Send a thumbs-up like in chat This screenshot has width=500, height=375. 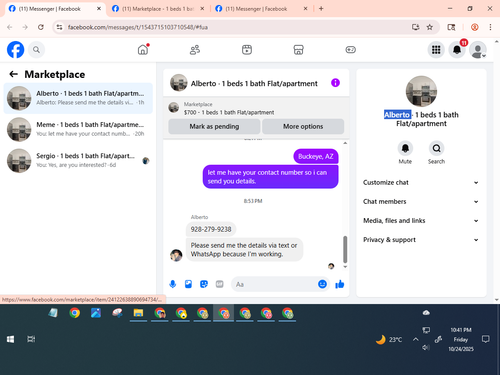coord(340,284)
